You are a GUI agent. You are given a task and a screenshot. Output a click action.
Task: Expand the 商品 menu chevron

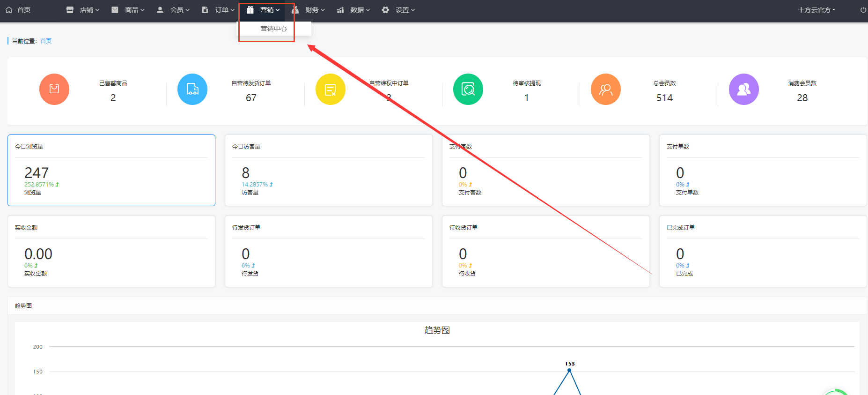pyautogui.click(x=142, y=10)
